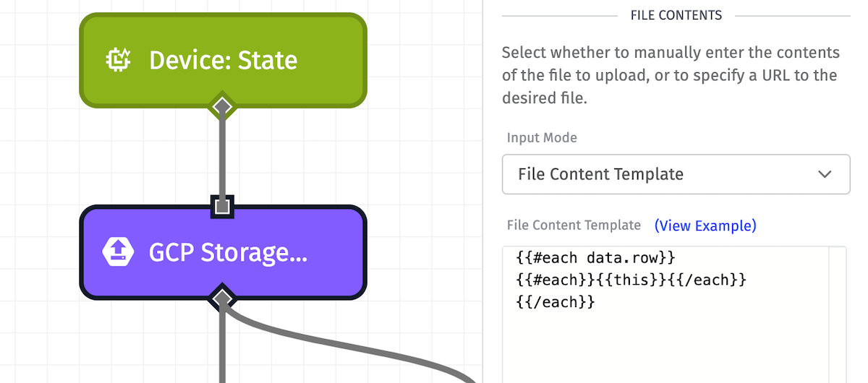
Task: Click the connector line between the two nodes
Action: [x=222, y=156]
